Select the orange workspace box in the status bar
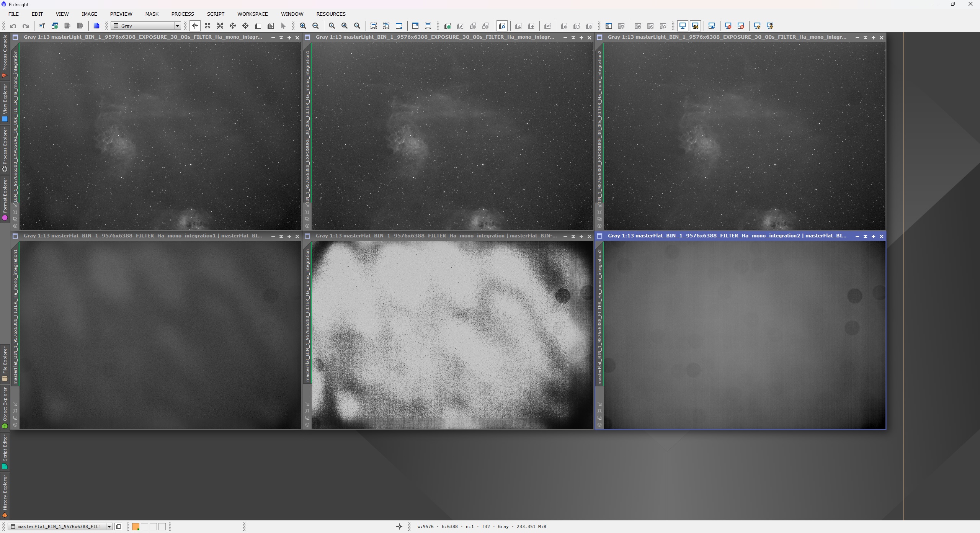The image size is (980, 533). tap(136, 527)
